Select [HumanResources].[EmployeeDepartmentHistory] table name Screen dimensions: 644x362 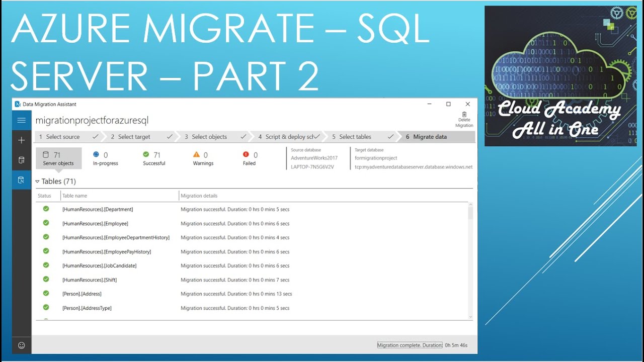point(116,237)
